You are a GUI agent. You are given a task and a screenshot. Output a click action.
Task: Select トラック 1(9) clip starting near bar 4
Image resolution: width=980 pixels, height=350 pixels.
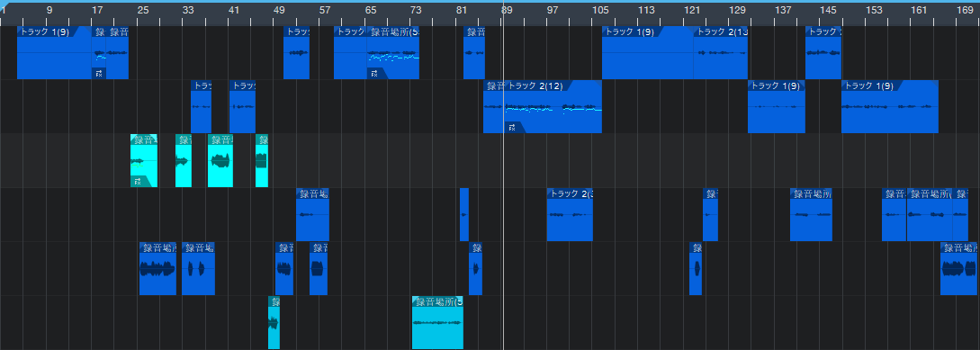(x=54, y=52)
